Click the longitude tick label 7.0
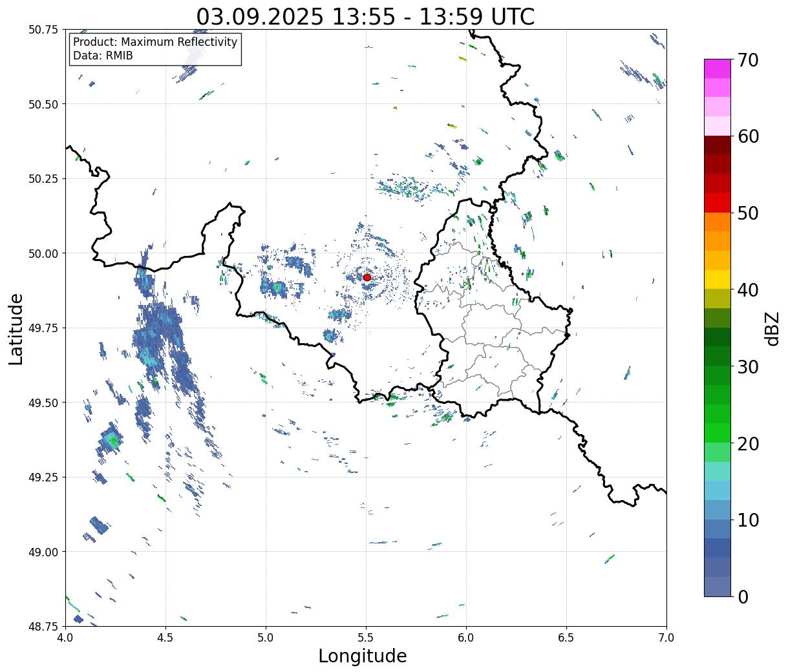Screen dimensions: 788x672 (666, 637)
